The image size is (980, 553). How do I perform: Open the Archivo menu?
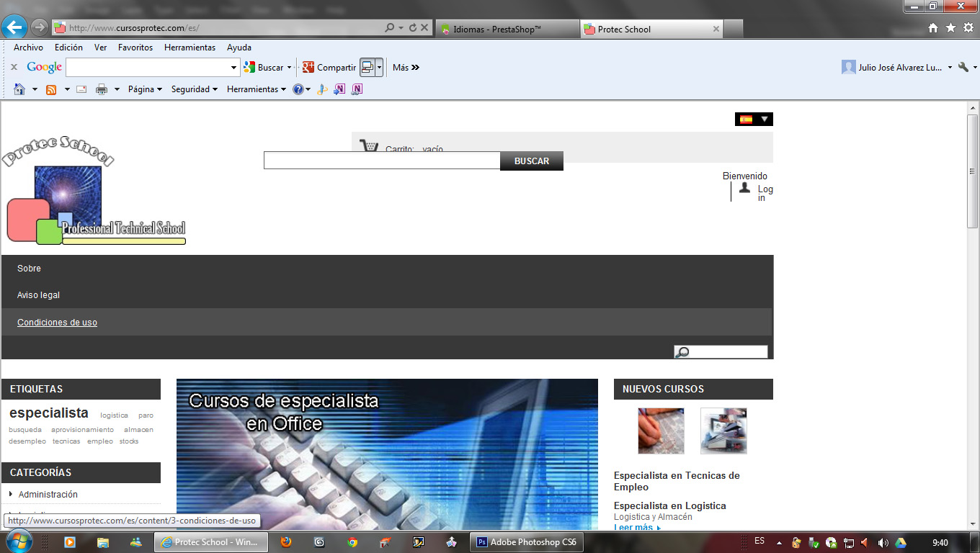tap(28, 48)
